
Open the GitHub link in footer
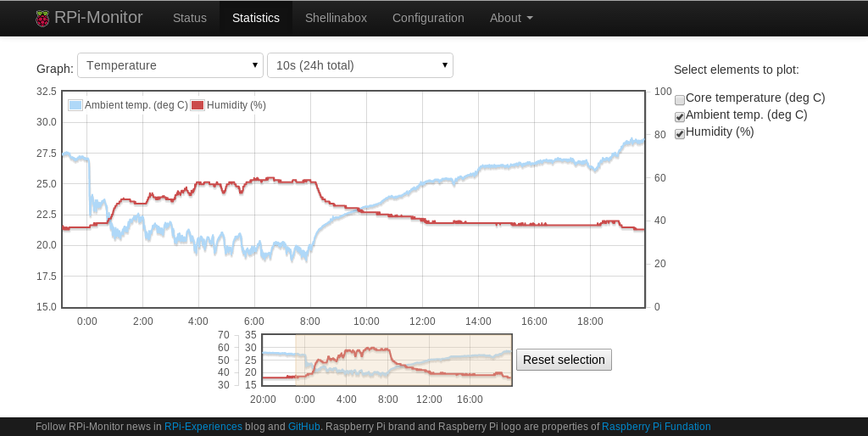[304, 427]
